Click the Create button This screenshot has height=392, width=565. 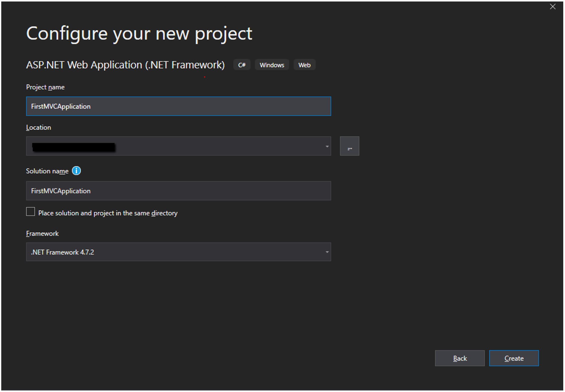[x=514, y=358]
